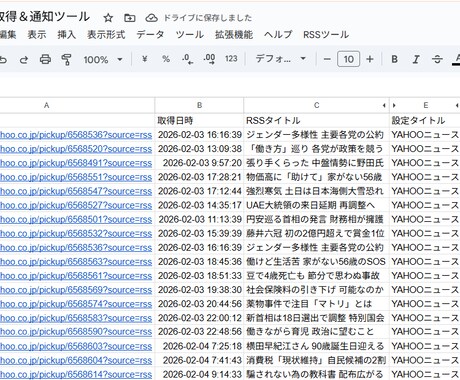Select column A header
The height and width of the screenshot is (380, 460).
pyautogui.click(x=77, y=105)
